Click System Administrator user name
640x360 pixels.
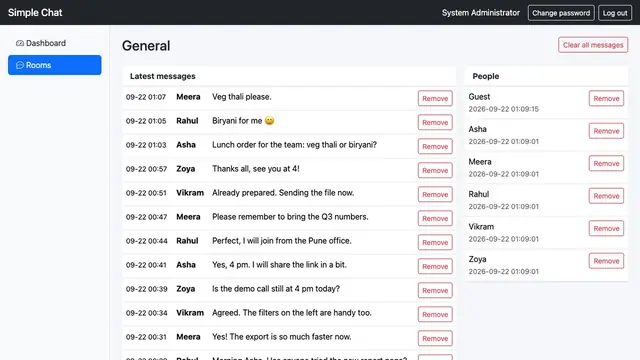coord(481,13)
